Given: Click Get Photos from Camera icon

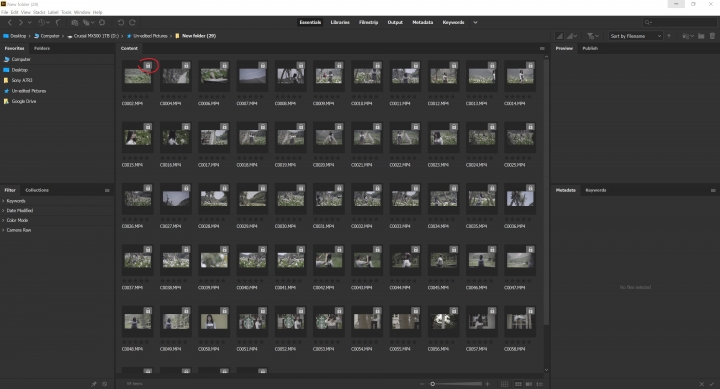Looking at the screenshot, I should 74,22.
